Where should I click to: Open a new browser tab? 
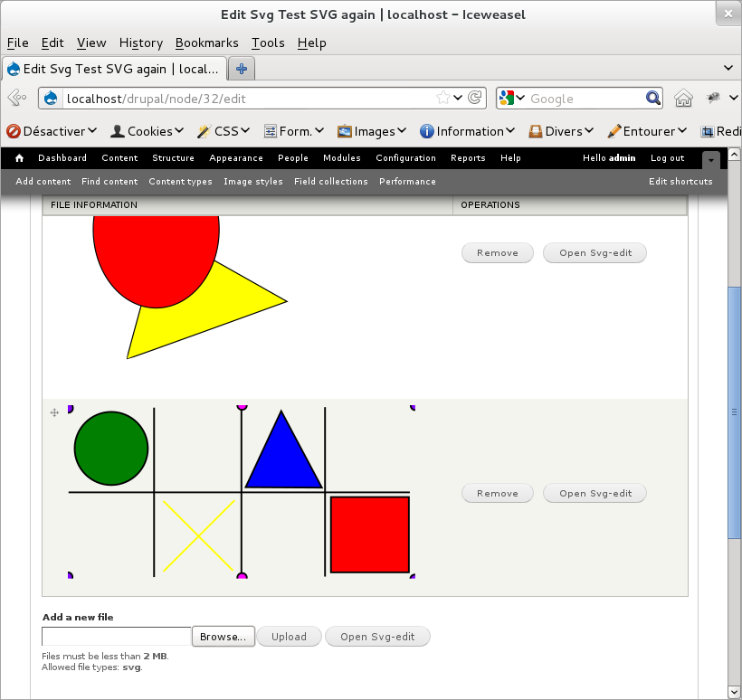coord(242,69)
